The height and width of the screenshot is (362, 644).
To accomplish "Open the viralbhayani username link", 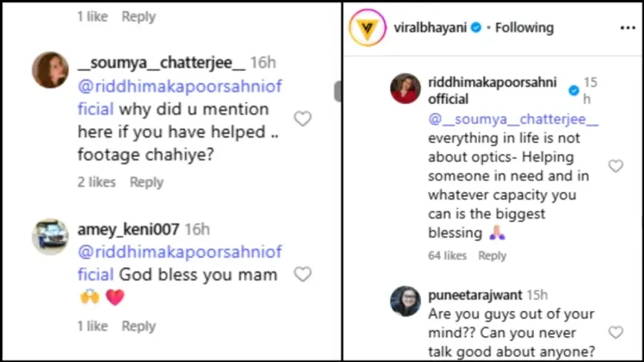I will click(429, 28).
